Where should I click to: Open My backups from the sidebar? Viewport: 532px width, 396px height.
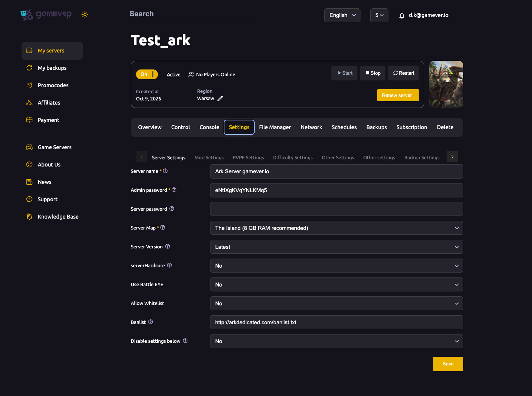pyautogui.click(x=52, y=68)
